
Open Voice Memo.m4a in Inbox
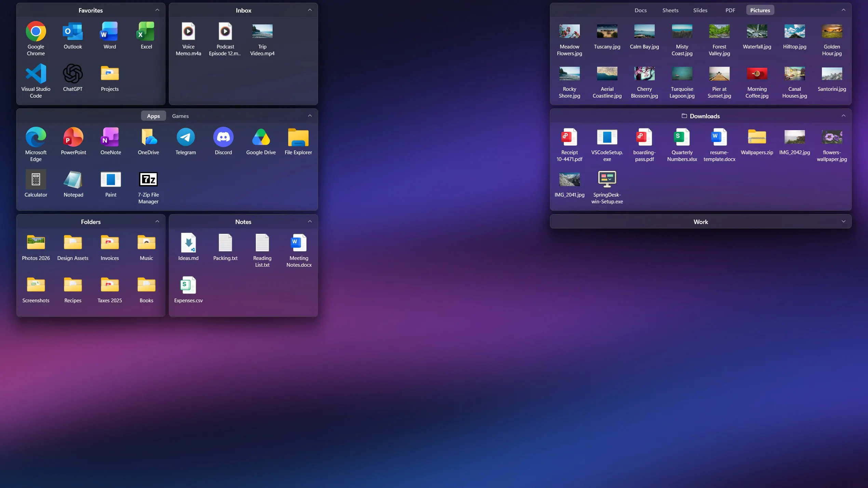point(188,31)
